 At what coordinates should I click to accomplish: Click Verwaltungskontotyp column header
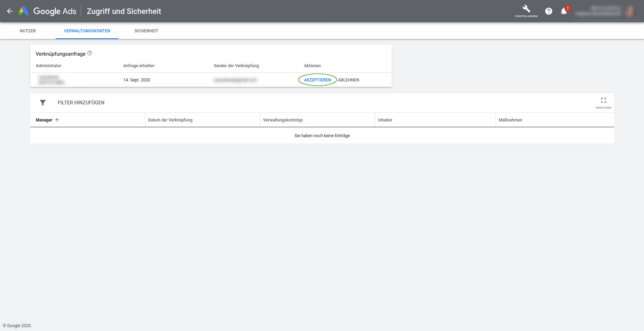(283, 120)
